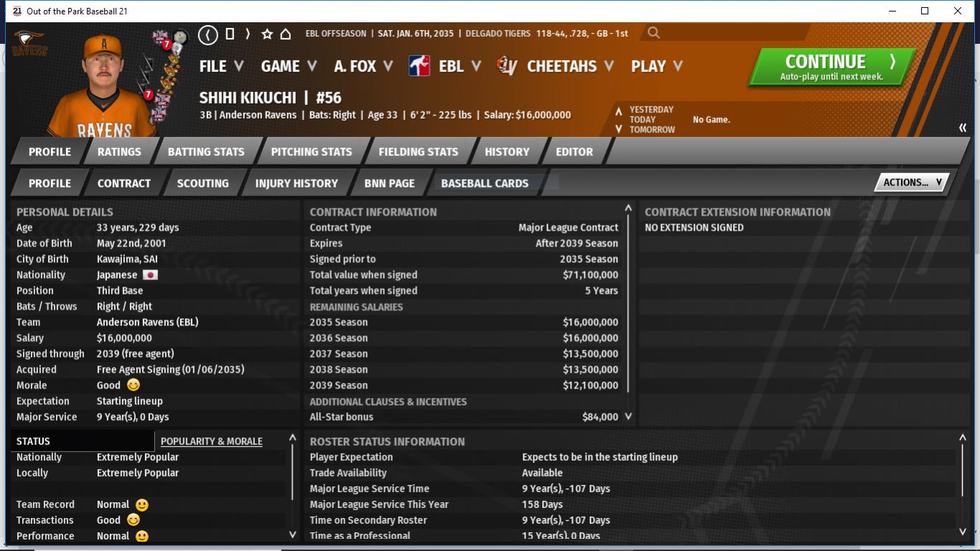The image size is (980, 551).
Task: Go to the home screen icon
Action: (285, 34)
